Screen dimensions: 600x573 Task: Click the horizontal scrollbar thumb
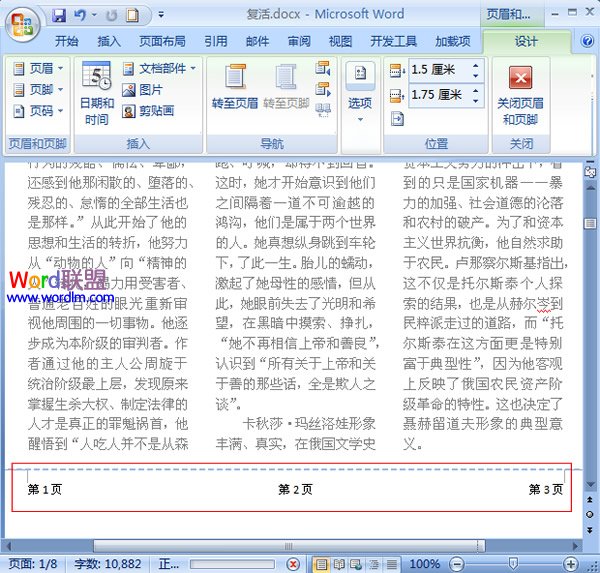point(289,546)
